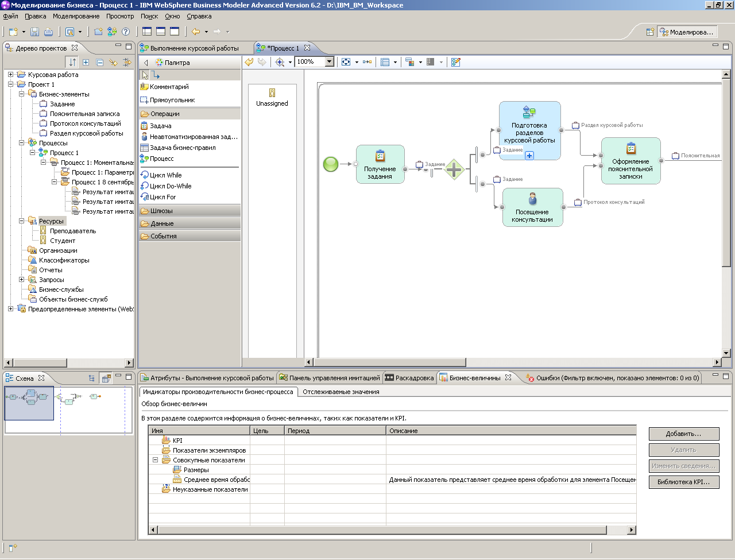Collapse the Ресурсы tree node

[x=21, y=221]
